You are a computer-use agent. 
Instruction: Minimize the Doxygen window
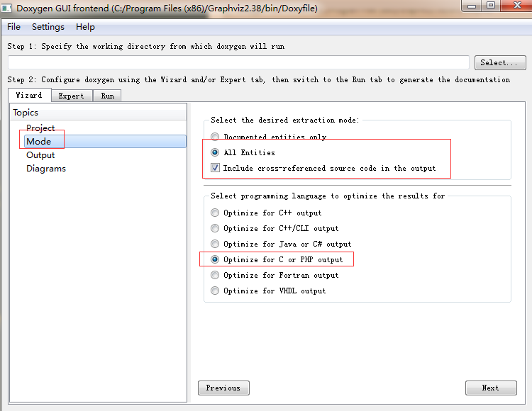click(472, 6)
